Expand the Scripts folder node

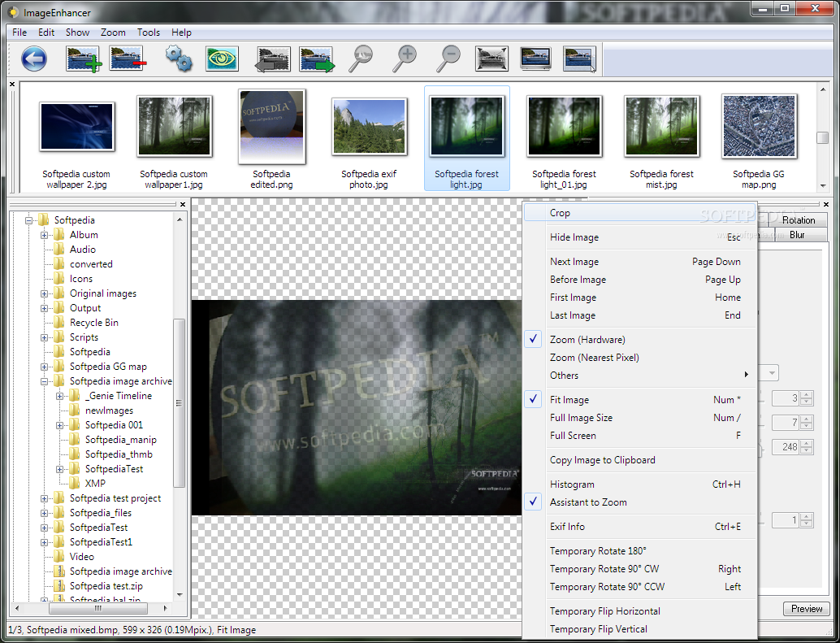coord(45,337)
